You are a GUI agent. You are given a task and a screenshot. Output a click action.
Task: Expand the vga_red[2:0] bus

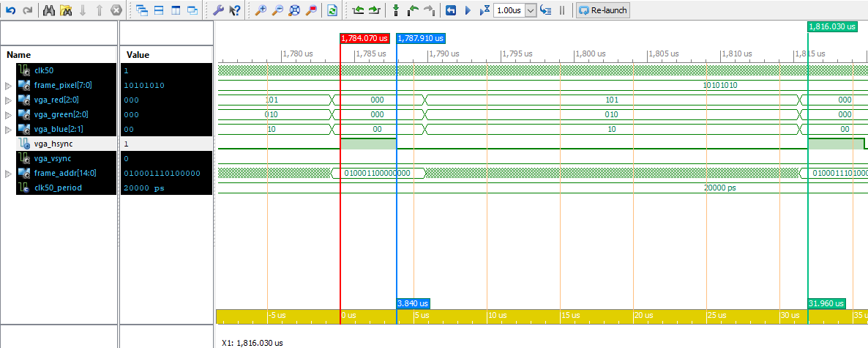pos(8,100)
